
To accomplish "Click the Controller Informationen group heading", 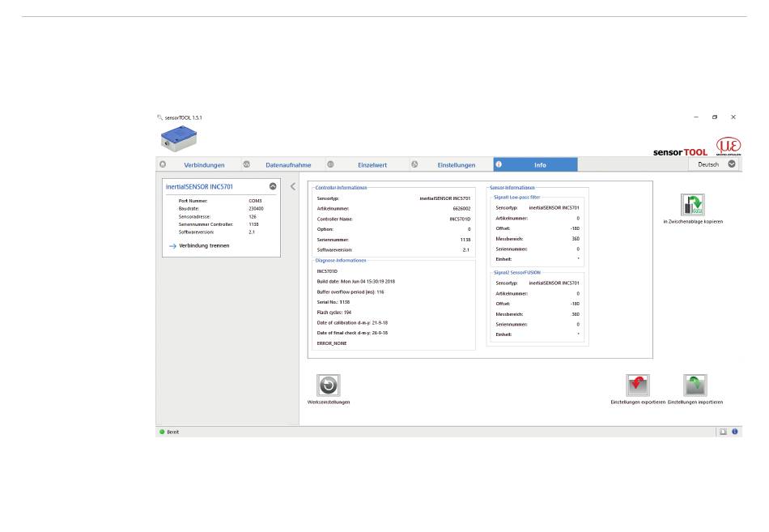I will click(341, 188).
